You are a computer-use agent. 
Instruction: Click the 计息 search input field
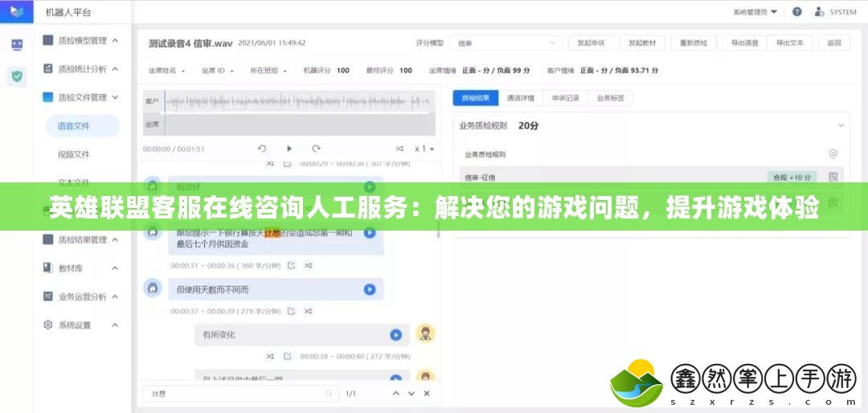point(241,394)
